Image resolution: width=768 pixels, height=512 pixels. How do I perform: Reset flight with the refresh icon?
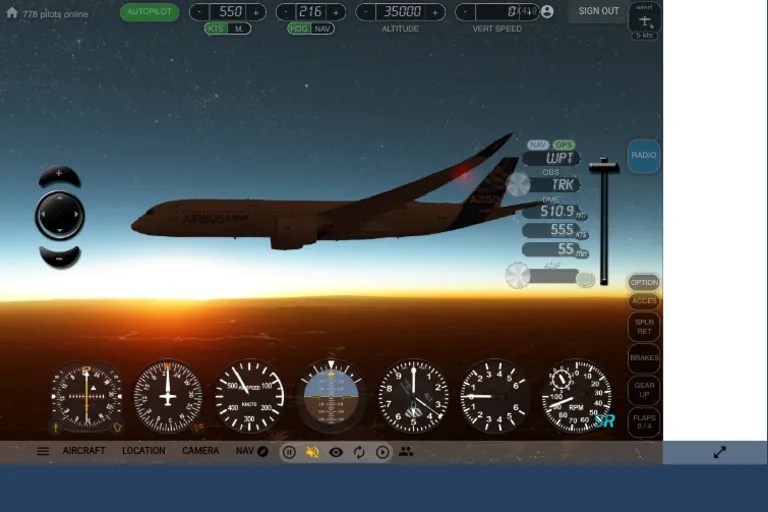(x=359, y=452)
